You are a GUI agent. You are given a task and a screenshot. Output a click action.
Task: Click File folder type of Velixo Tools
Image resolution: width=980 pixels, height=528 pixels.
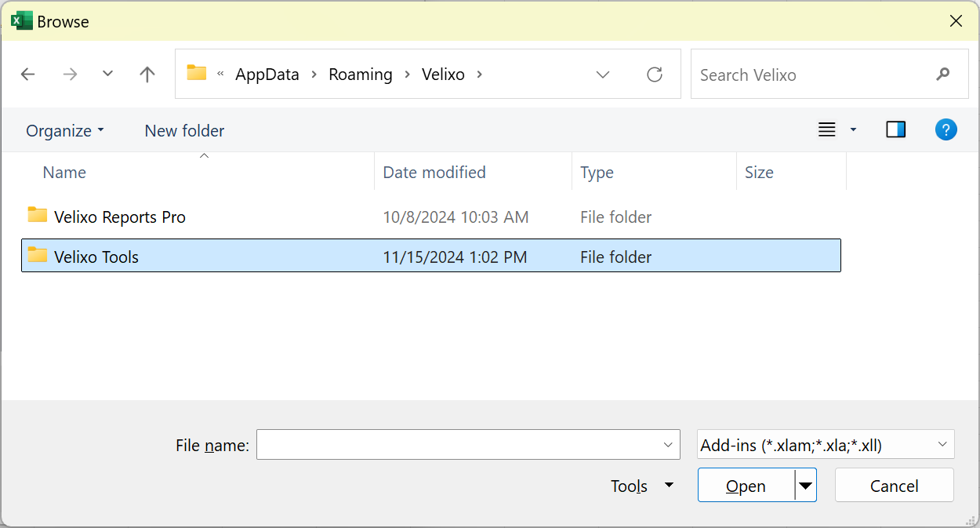tap(616, 257)
